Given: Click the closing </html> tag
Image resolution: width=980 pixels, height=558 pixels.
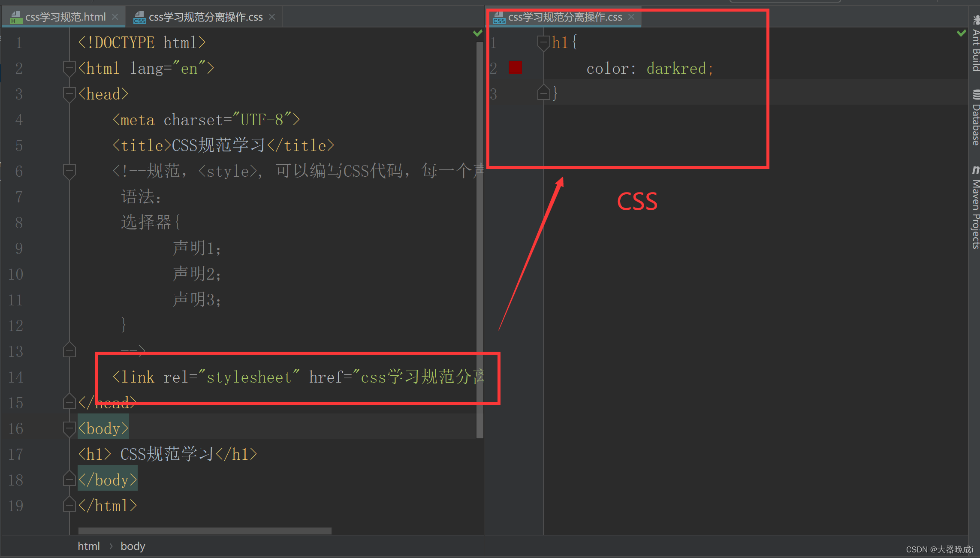Looking at the screenshot, I should [108, 506].
